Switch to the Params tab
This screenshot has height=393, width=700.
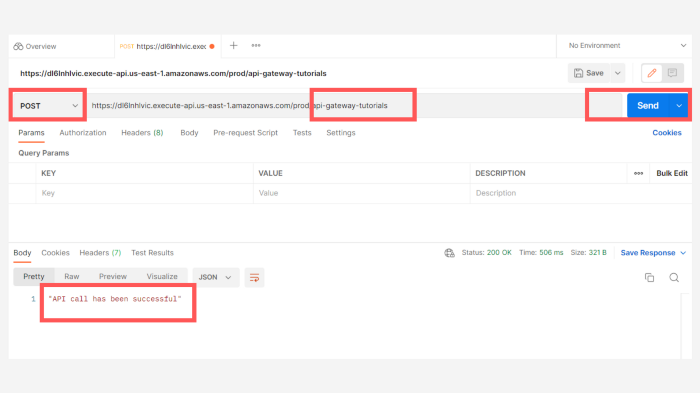31,133
